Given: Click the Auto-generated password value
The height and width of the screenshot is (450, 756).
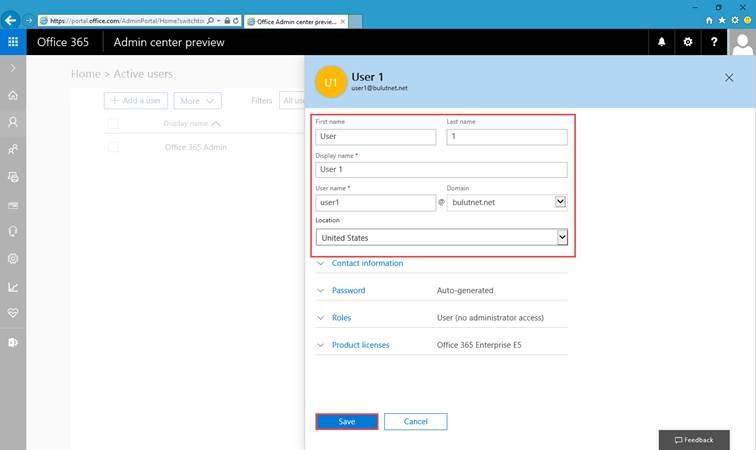Looking at the screenshot, I should (x=465, y=290).
